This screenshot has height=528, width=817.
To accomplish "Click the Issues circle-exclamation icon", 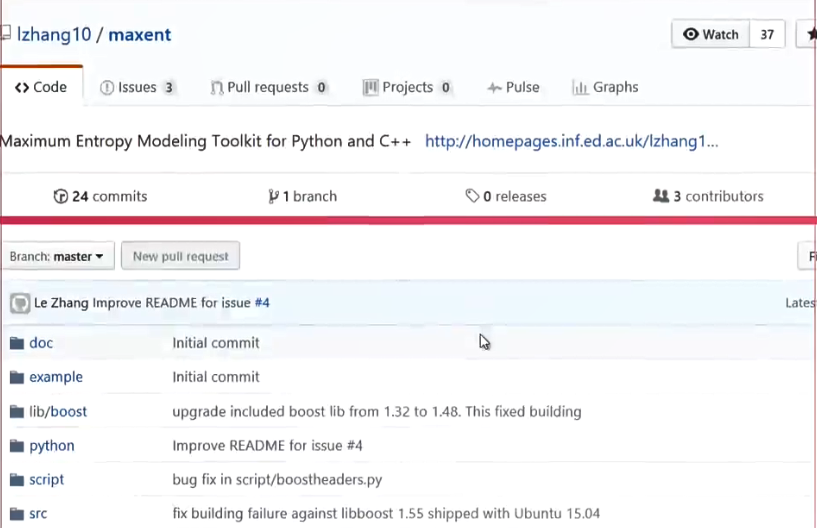I will 107,88.
